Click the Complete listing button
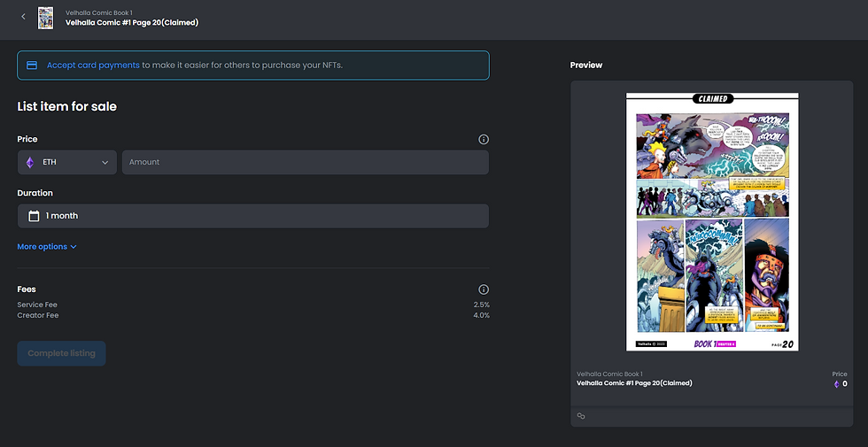 61,353
